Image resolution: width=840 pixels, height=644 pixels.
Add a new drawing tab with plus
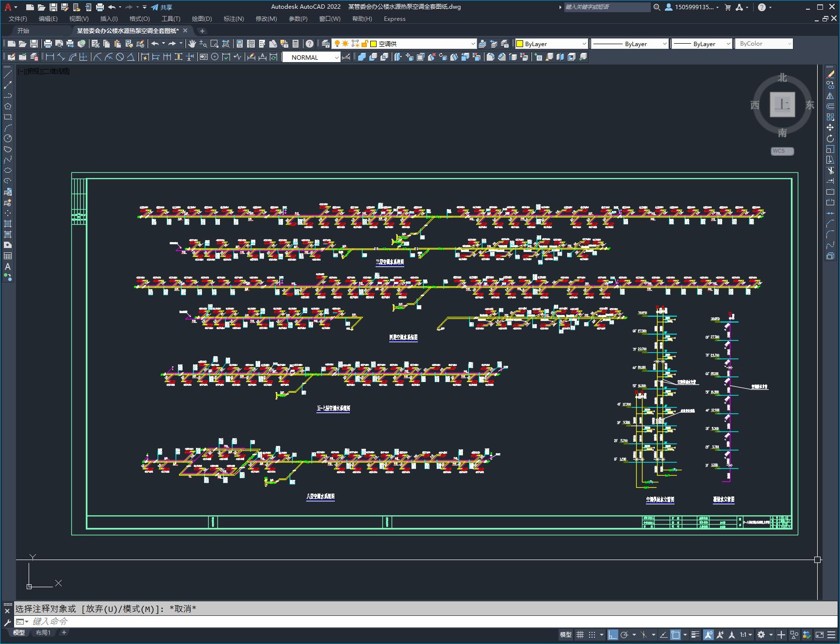click(202, 31)
